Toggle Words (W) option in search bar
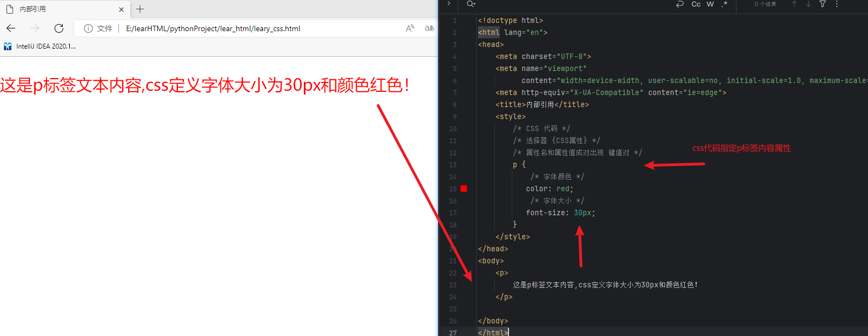 click(x=710, y=4)
